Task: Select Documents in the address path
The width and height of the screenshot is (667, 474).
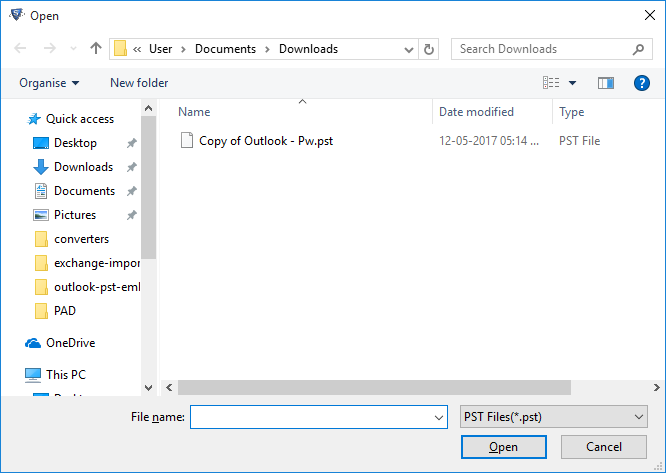Action: pyautogui.click(x=225, y=49)
